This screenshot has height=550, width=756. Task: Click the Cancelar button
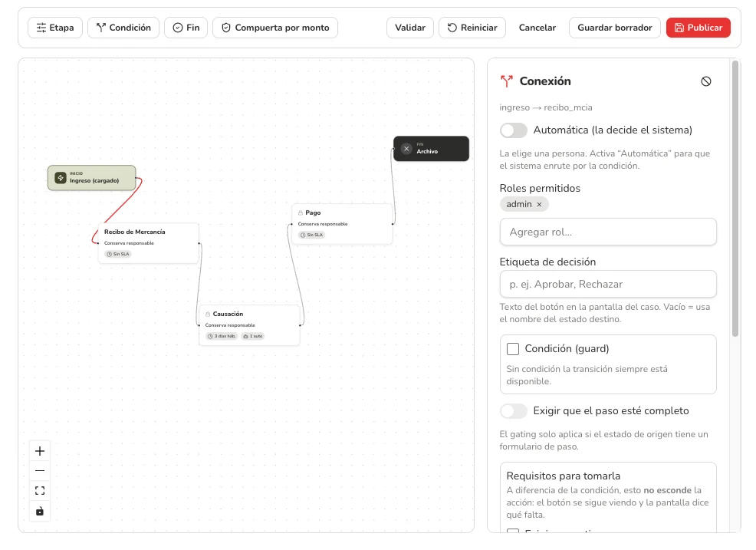pos(537,28)
